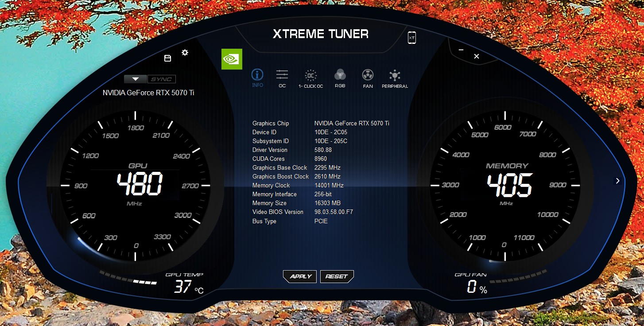The width and height of the screenshot is (644, 326).
Task: Toggle the SYNC button
Action: coord(162,79)
